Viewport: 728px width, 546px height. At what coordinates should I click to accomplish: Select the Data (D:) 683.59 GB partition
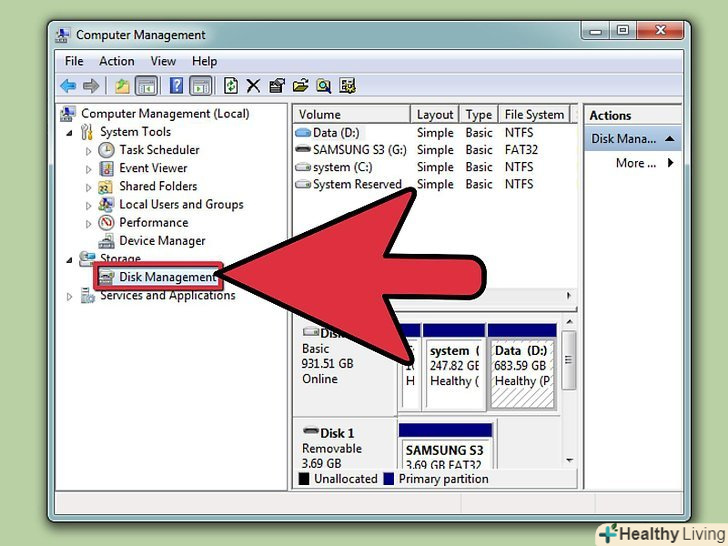[522, 367]
